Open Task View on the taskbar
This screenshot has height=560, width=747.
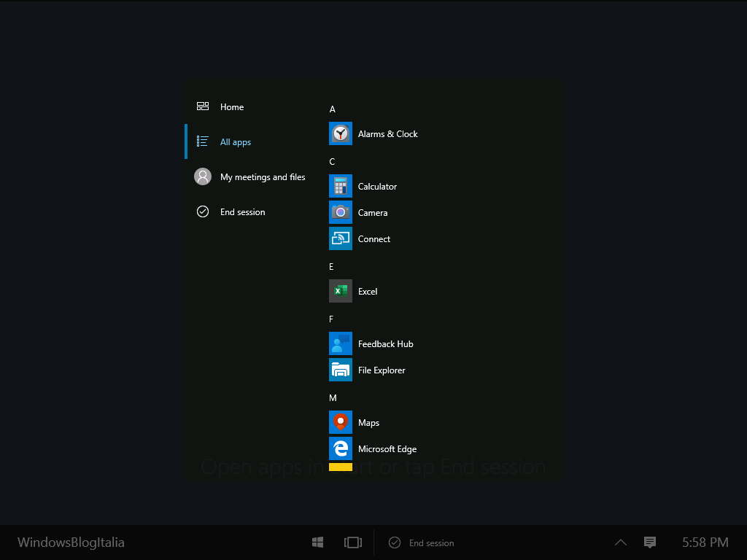[x=353, y=542]
